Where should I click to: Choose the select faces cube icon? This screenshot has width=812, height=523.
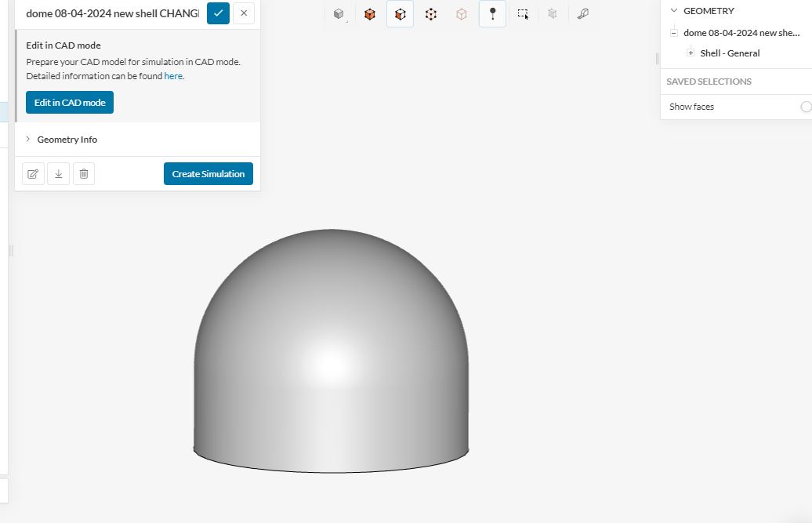tap(400, 14)
